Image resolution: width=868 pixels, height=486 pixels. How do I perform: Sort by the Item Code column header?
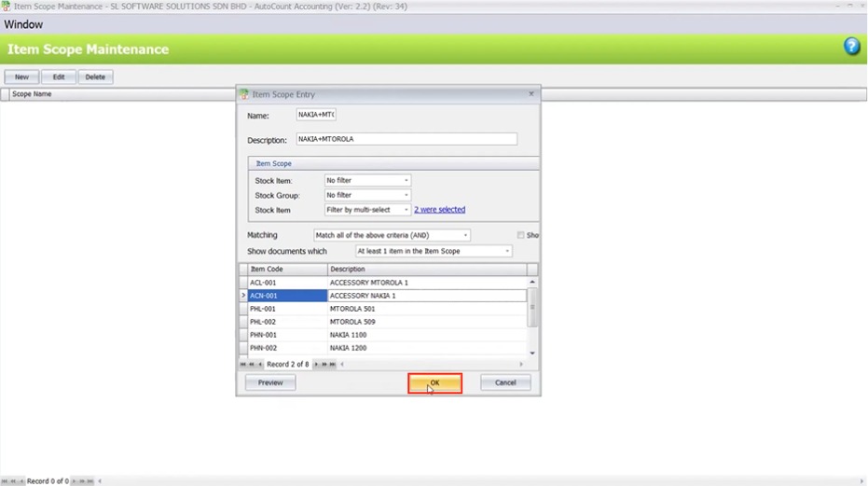point(287,269)
